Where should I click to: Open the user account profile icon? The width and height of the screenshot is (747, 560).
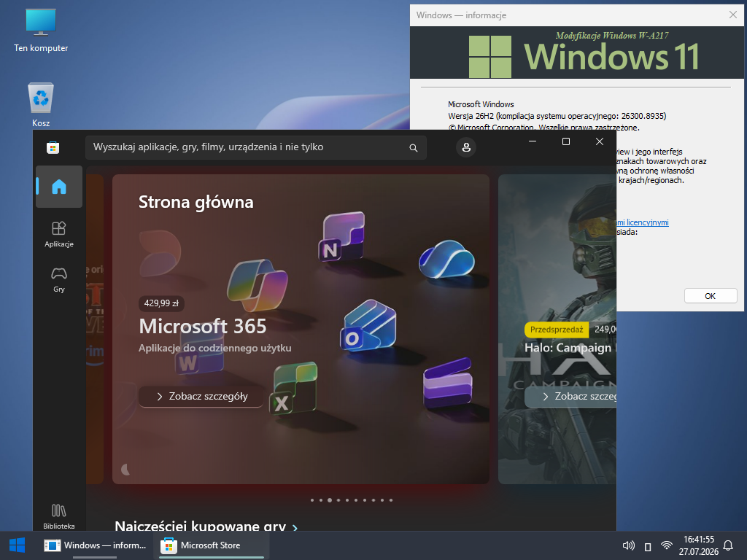tap(466, 147)
